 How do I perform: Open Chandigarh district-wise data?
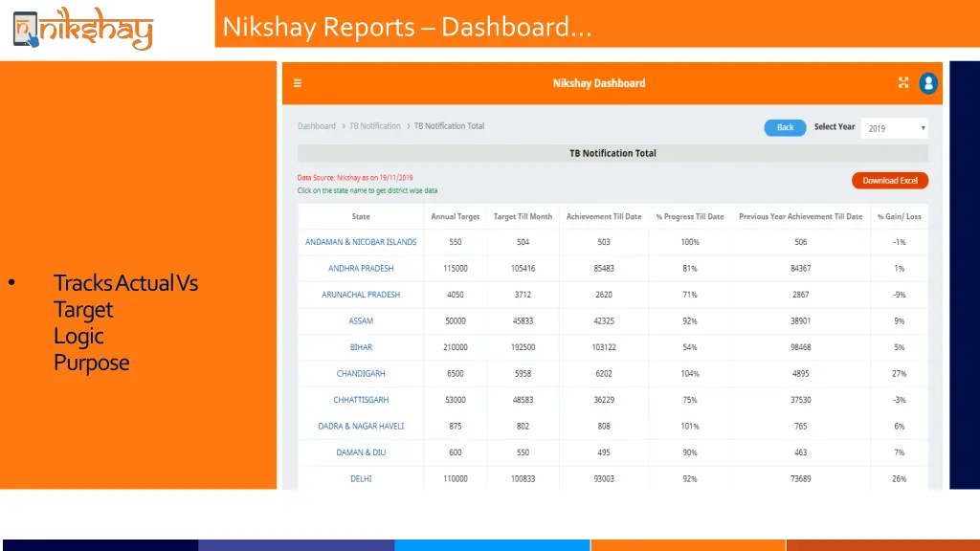pos(361,374)
